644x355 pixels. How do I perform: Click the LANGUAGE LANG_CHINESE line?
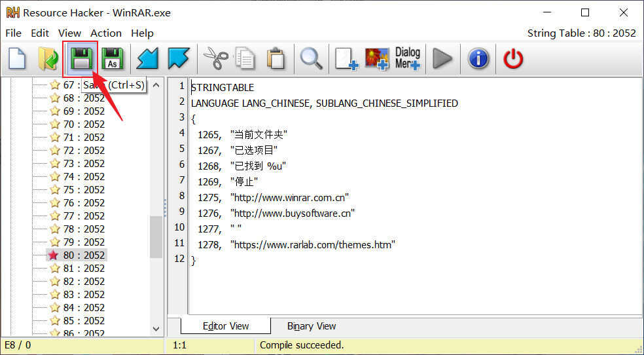click(x=325, y=103)
